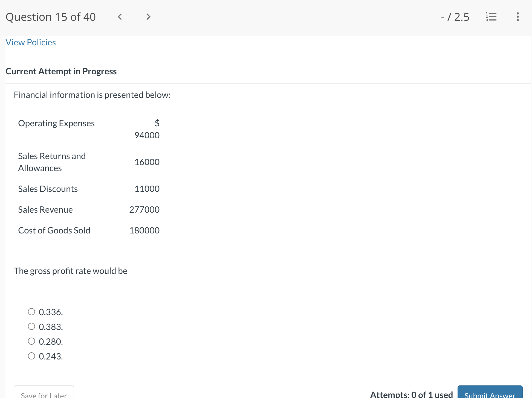Image resolution: width=532 pixels, height=398 pixels.
Task: Select answer option 0.280
Action: pos(31,341)
